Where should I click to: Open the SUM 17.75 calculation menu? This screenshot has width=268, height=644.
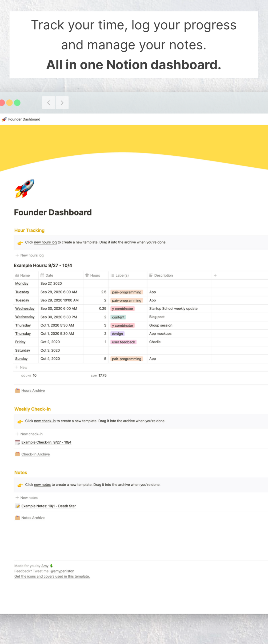tap(99, 376)
